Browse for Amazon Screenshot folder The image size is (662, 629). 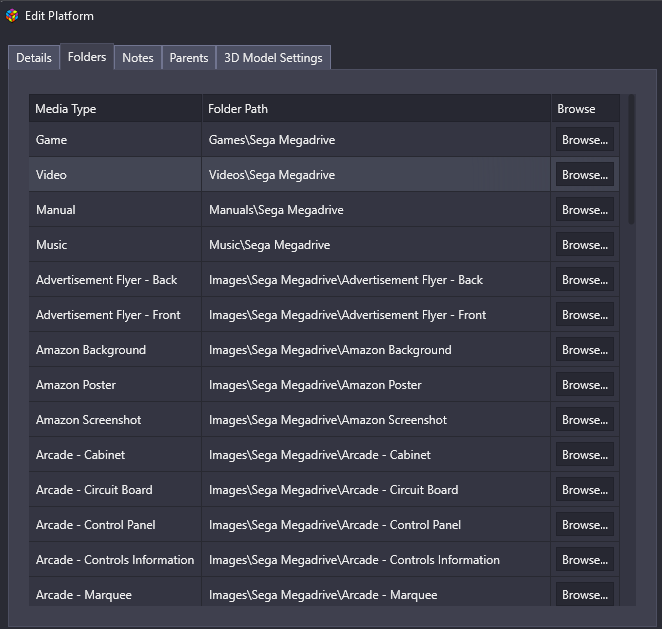(x=585, y=420)
